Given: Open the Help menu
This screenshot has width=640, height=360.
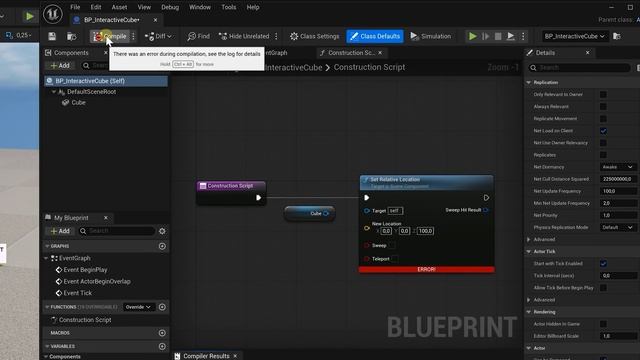Looking at the screenshot, I should tap(253, 7).
